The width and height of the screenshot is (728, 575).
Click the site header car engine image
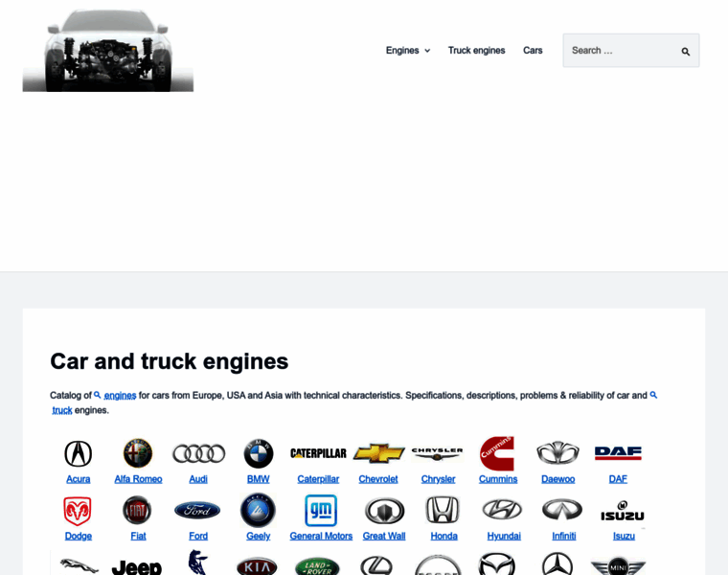pos(108,50)
